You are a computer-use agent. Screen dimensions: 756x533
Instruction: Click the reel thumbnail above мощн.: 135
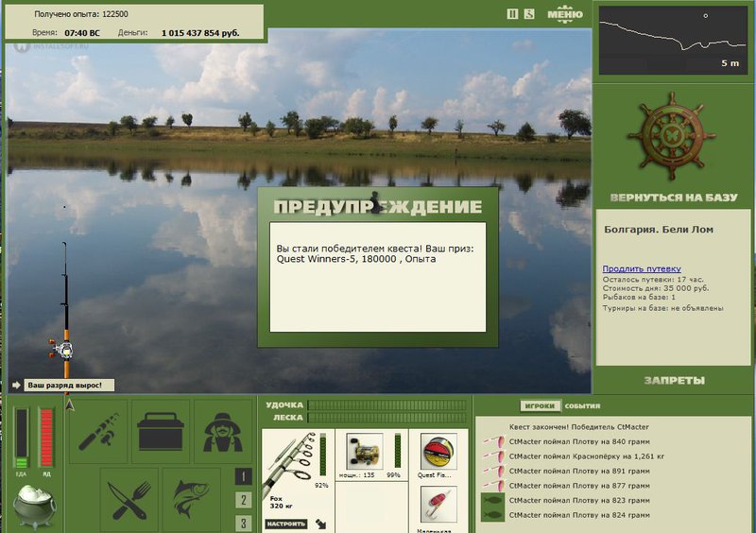(365, 452)
